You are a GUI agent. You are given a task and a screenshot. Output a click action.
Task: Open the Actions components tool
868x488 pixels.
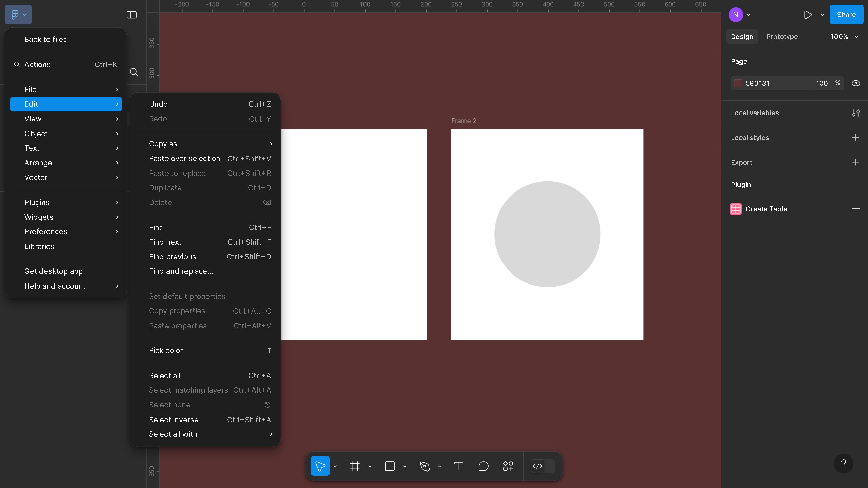[508, 466]
